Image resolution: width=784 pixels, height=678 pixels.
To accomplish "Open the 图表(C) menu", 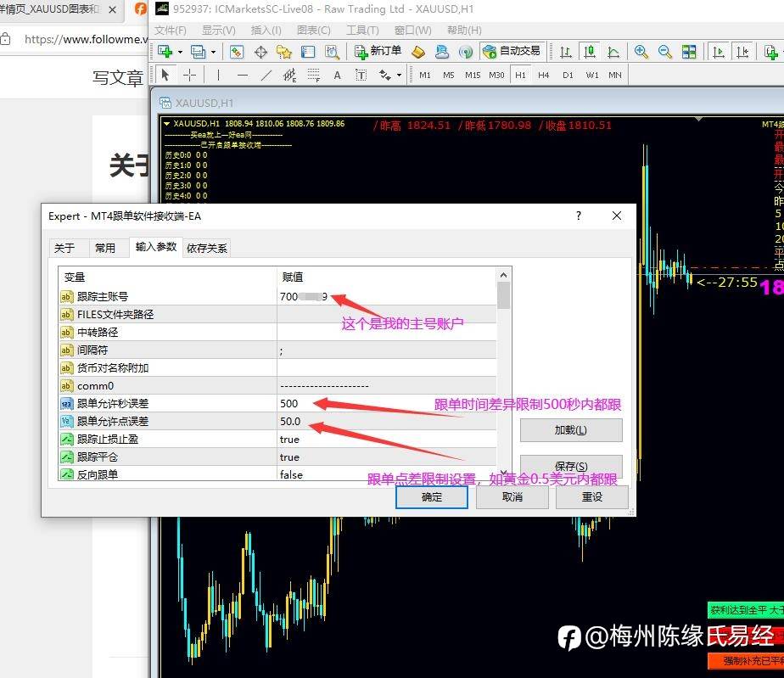I will 313,31.
